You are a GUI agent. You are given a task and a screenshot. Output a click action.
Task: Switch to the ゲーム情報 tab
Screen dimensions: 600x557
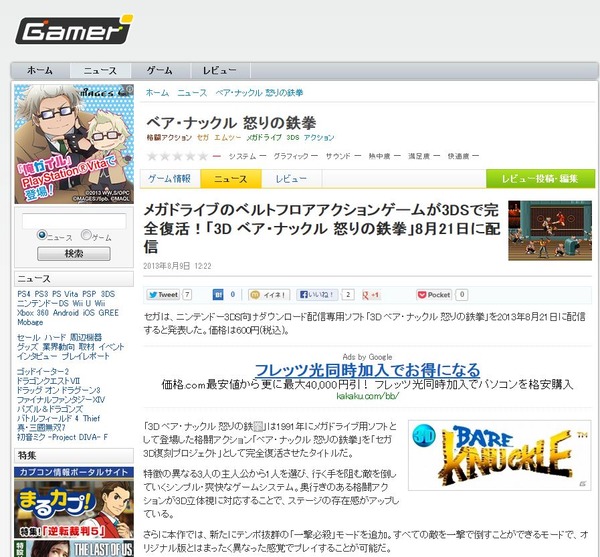pyautogui.click(x=170, y=179)
